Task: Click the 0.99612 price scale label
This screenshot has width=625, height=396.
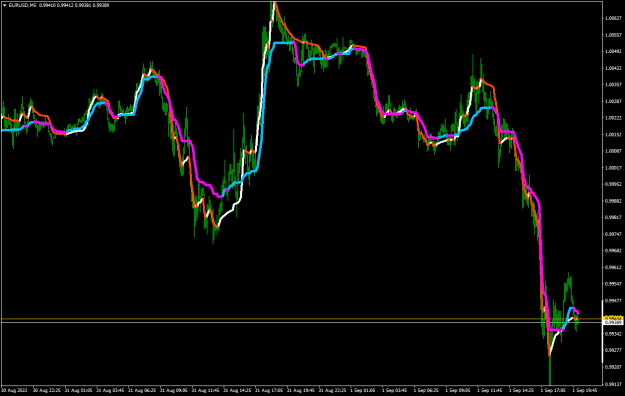Action: (x=613, y=267)
